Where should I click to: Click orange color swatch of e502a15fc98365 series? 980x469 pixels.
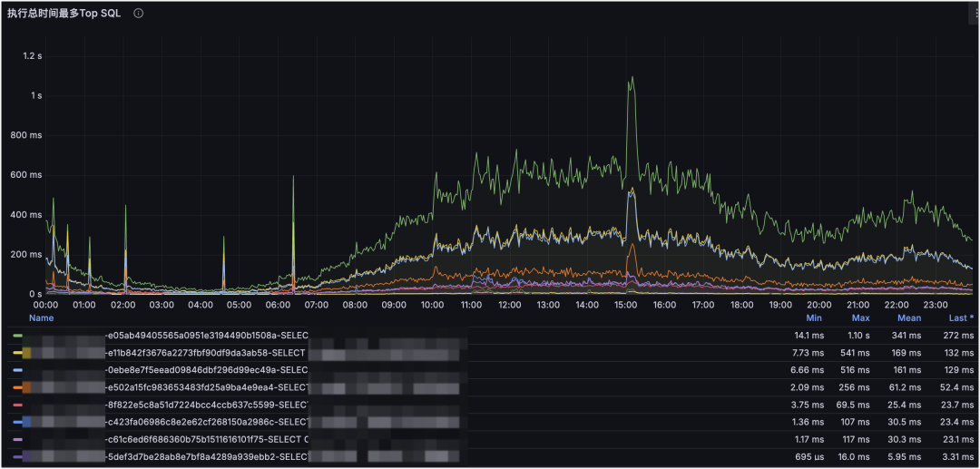coord(17,388)
